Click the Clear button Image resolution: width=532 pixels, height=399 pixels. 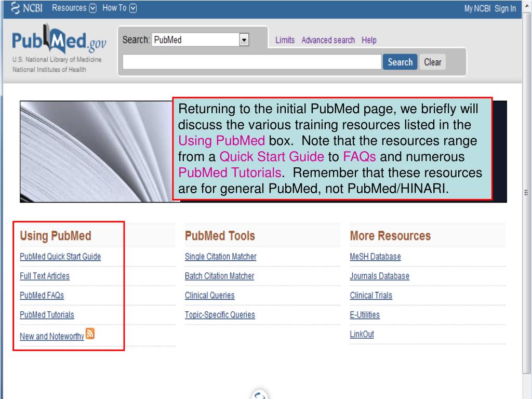[433, 62]
